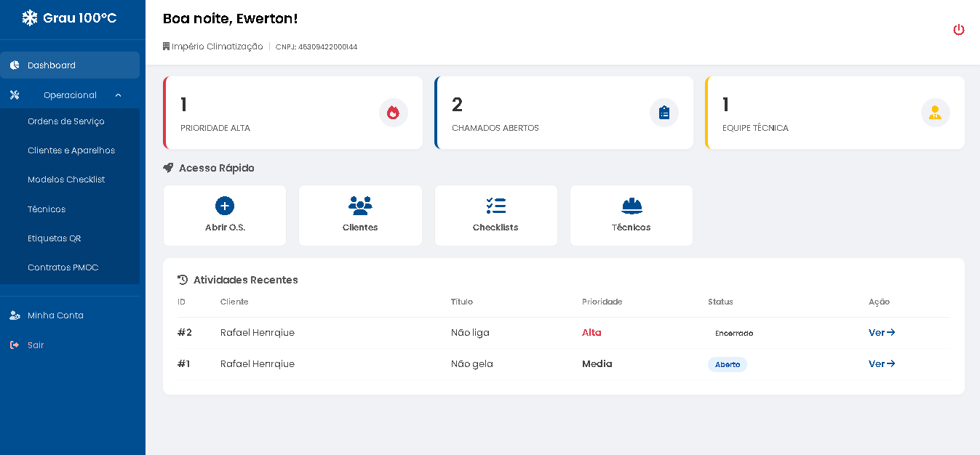Screen dimensions: 980x455
Task: Click the red flame priority icon
Action: pos(393,113)
